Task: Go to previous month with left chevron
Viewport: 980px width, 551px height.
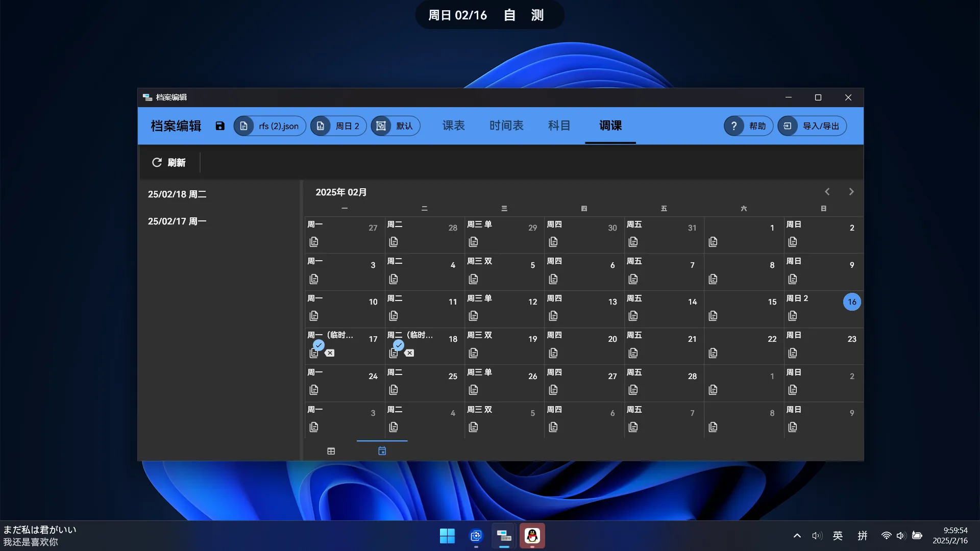Action: click(x=827, y=192)
